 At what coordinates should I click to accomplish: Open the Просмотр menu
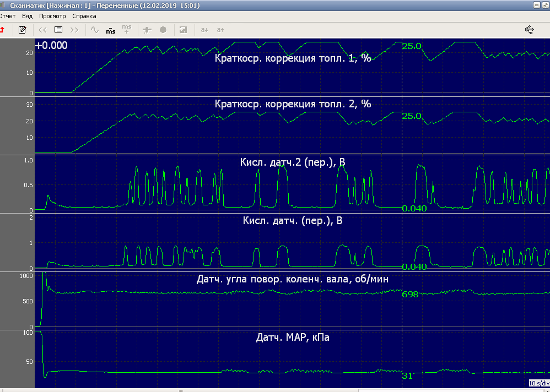click(52, 17)
